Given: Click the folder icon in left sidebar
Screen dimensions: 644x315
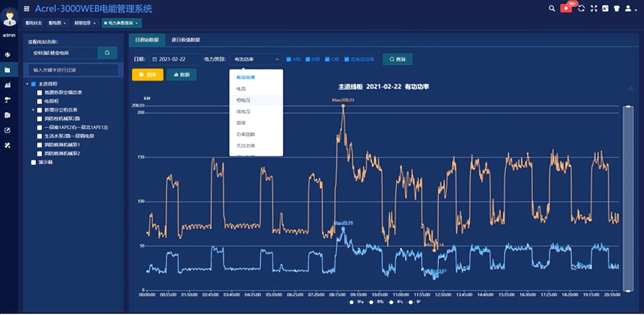Looking at the screenshot, I should coord(8,70).
